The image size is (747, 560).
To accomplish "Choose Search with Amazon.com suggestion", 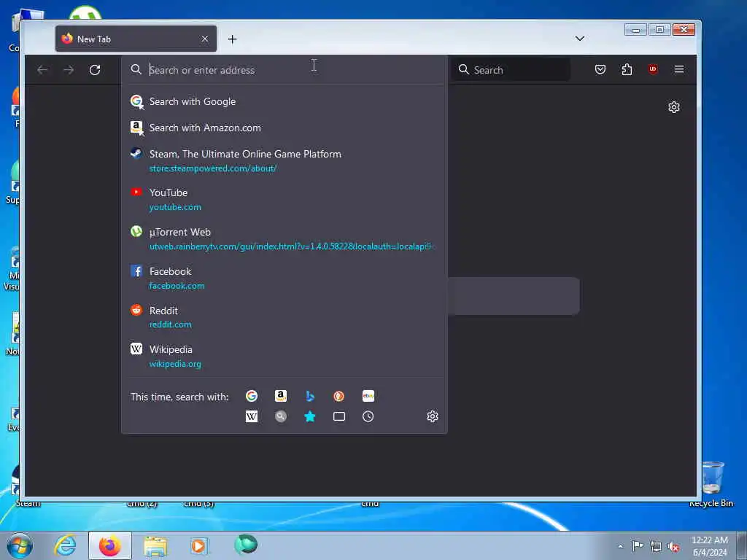I will point(285,128).
